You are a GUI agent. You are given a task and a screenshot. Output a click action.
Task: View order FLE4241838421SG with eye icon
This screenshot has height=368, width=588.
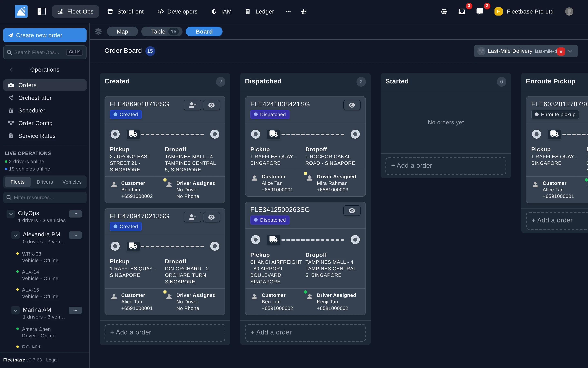pos(352,105)
